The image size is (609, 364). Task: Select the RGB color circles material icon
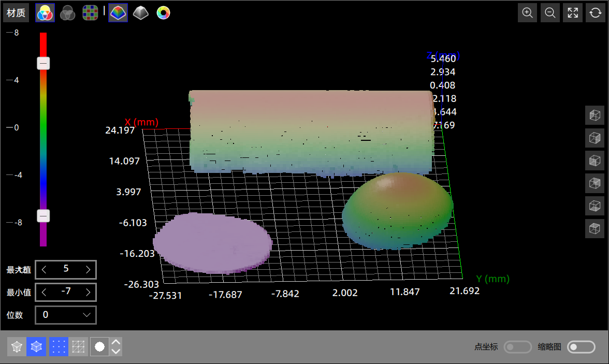[x=45, y=13]
